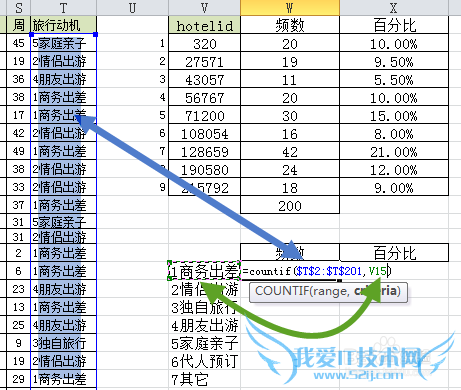Click frequency cell 42

pyautogui.click(x=290, y=151)
